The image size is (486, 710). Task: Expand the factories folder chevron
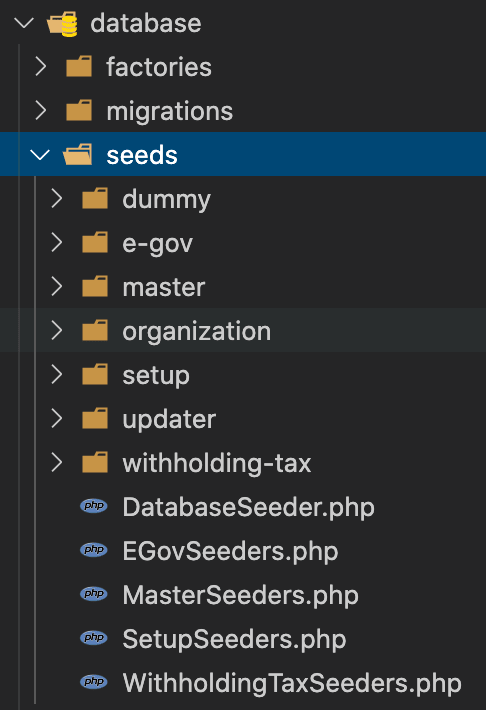pos(41,67)
